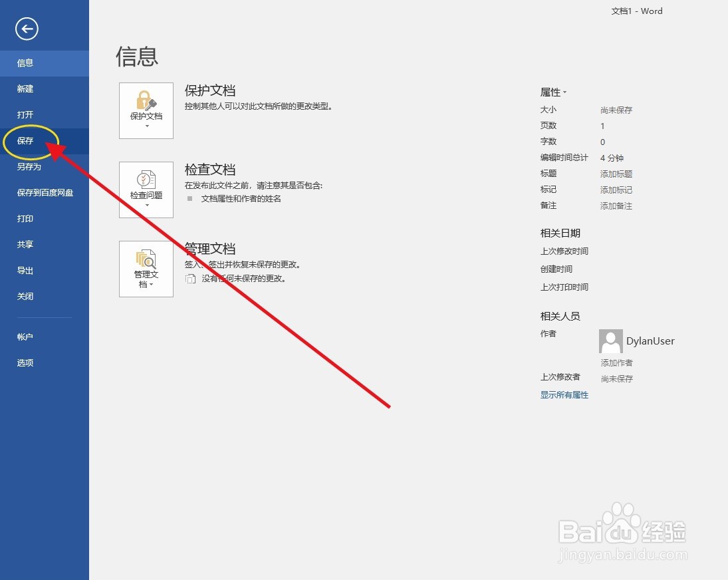The height and width of the screenshot is (580, 728).
Task: Click the 上次修改者 label
Action: point(560,377)
